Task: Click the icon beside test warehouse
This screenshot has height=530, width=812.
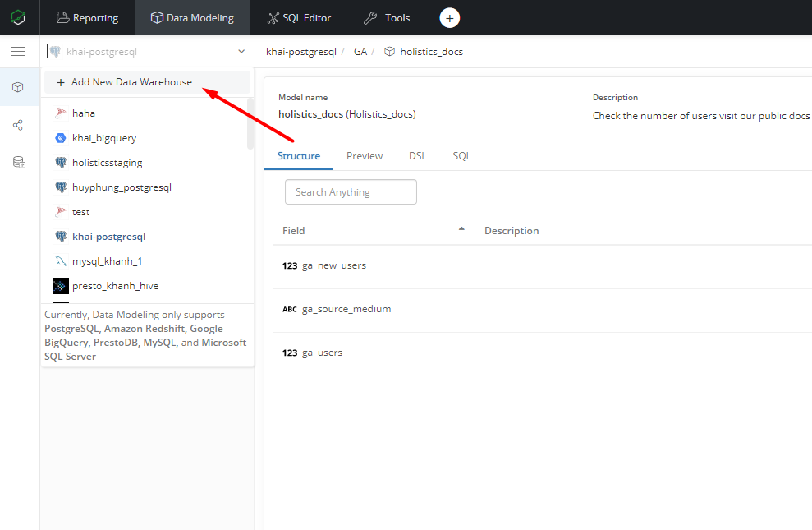Action: [x=61, y=212]
